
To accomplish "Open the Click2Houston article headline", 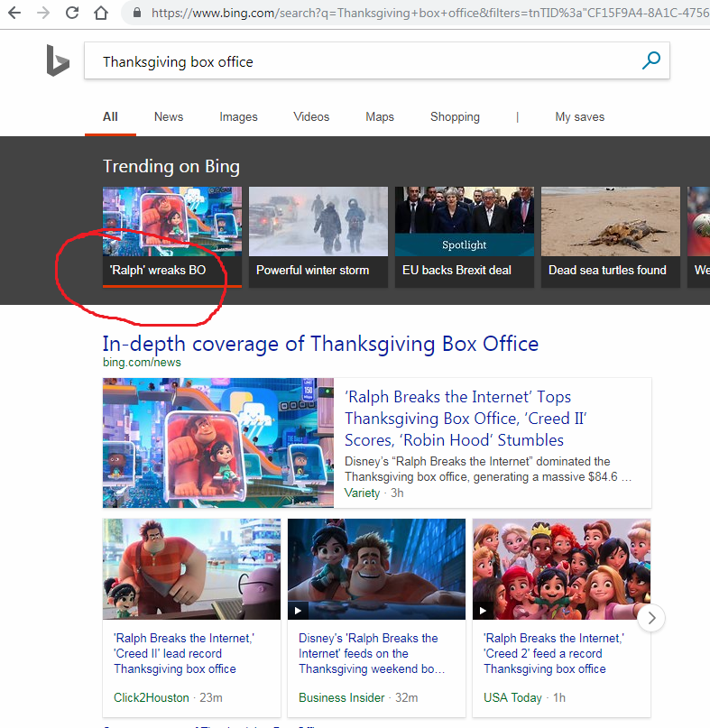I will point(184,653).
